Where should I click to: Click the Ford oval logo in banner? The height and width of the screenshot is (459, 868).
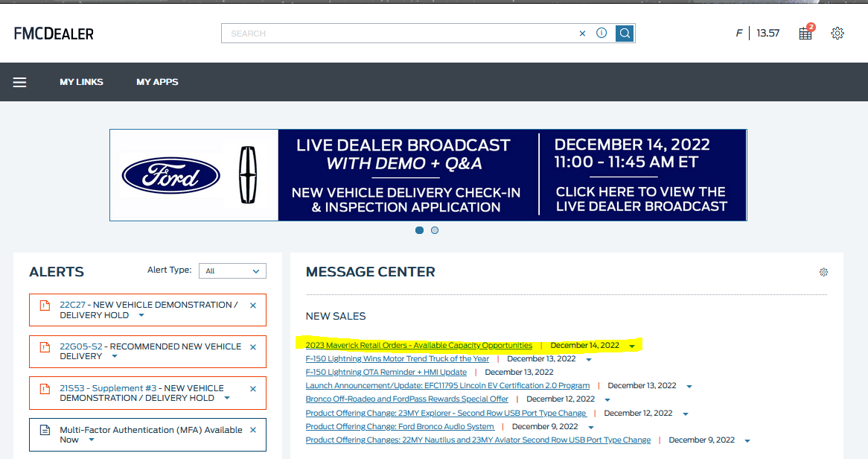[x=171, y=175]
